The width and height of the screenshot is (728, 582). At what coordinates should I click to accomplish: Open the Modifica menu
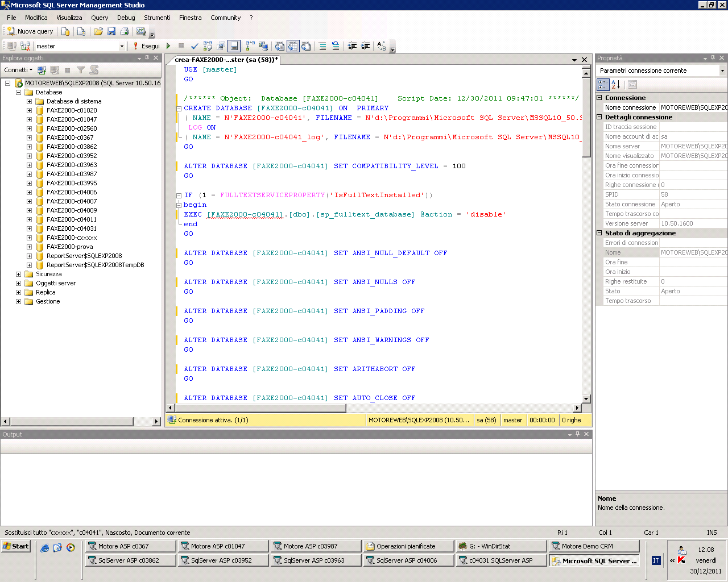click(36, 18)
